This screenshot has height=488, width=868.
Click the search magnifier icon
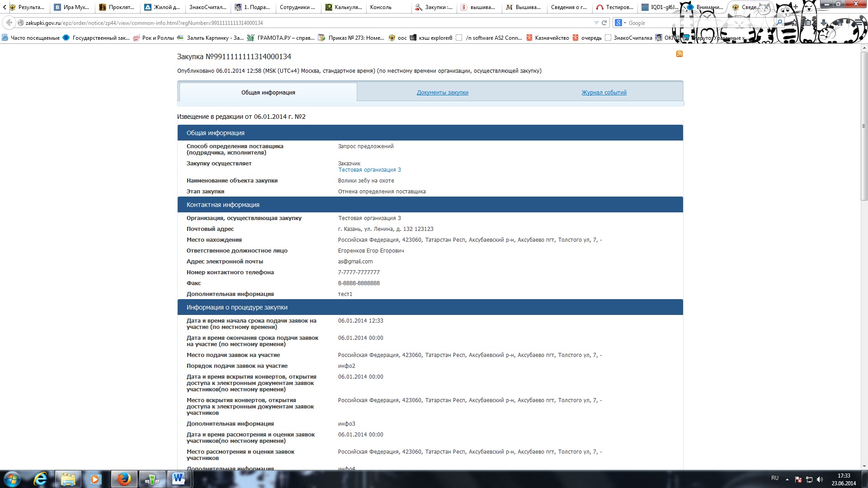click(x=779, y=22)
